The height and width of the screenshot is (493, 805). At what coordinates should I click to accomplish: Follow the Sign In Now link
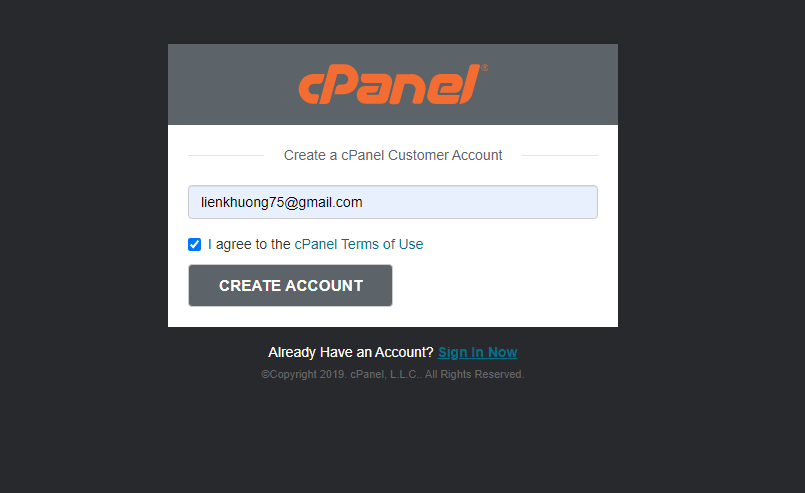click(x=477, y=352)
